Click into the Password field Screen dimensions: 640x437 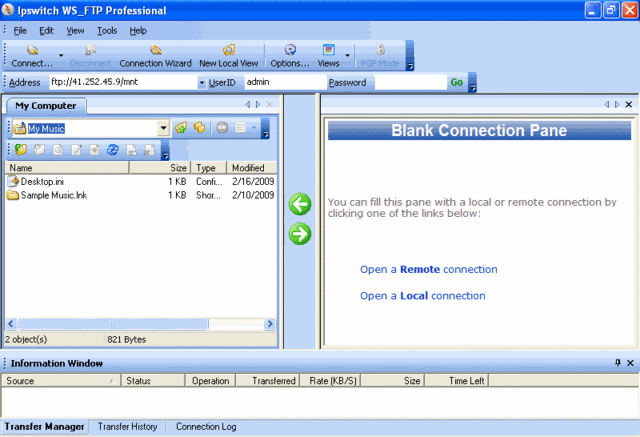coord(411,82)
